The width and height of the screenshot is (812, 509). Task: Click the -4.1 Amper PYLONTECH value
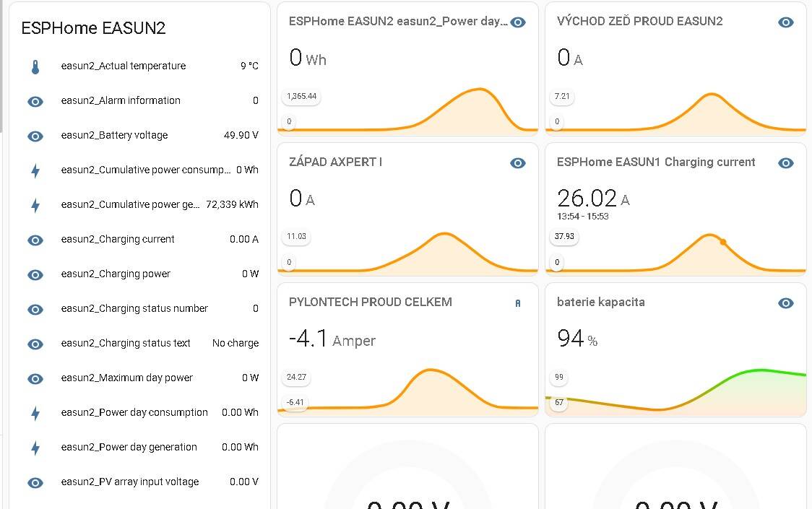pos(332,339)
